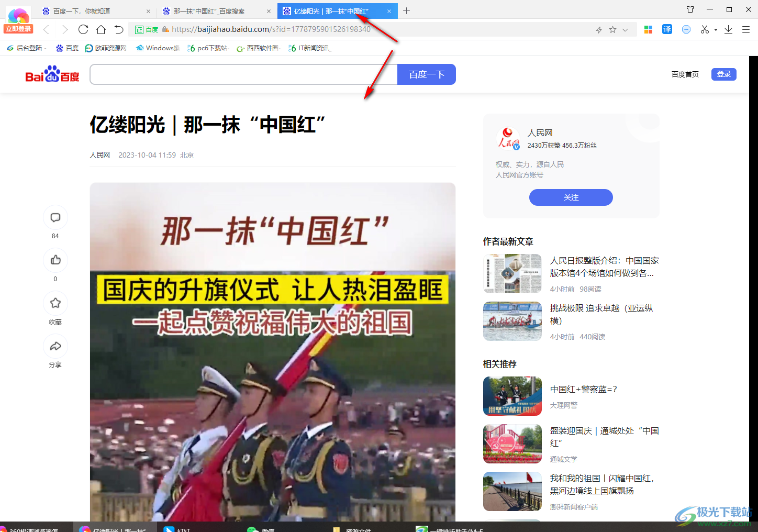Open the colorful apps grid icon
Image resolution: width=758 pixels, height=532 pixels.
tap(648, 30)
